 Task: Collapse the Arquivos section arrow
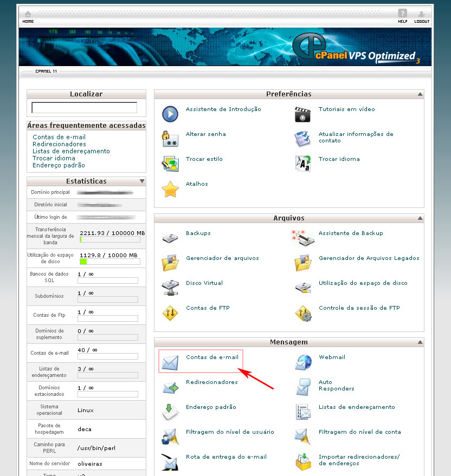coord(420,219)
